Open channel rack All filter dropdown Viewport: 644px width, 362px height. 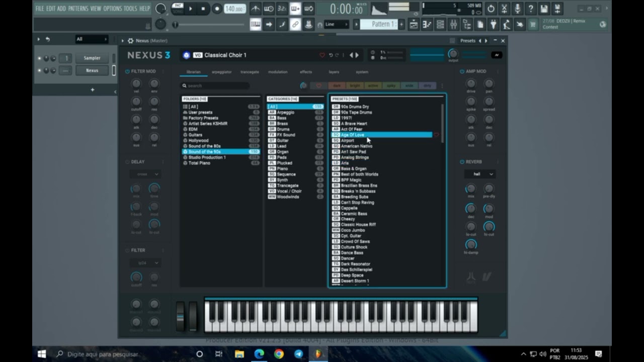click(92, 39)
